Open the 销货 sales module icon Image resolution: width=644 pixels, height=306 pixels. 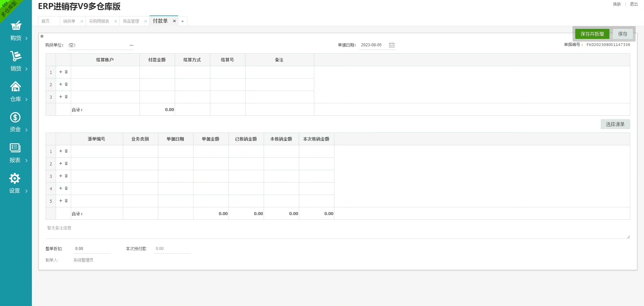click(16, 56)
